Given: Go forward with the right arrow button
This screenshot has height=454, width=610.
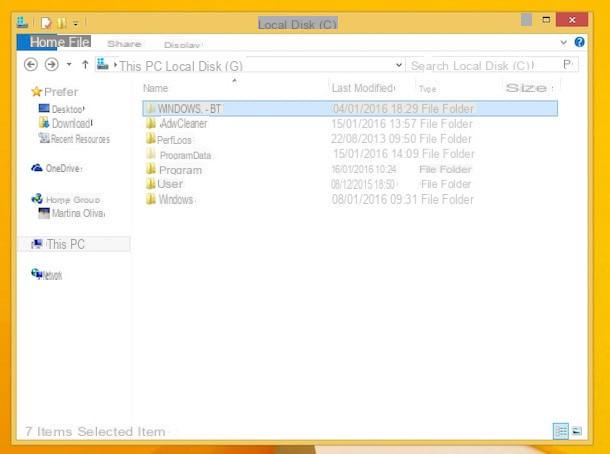Looking at the screenshot, I should 52,65.
